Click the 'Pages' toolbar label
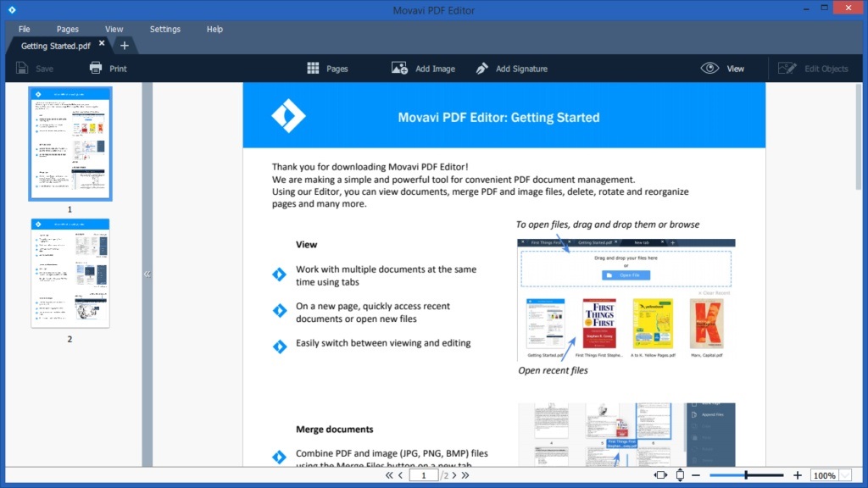Viewport: 868px width, 488px height. [337, 69]
